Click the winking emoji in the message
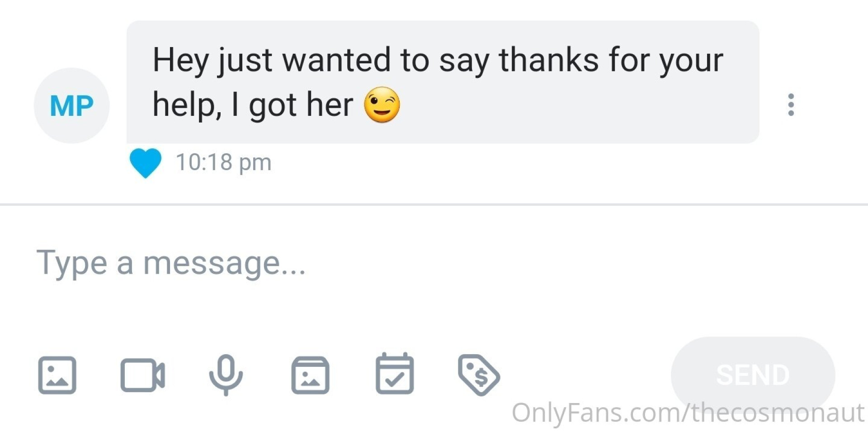 point(382,105)
